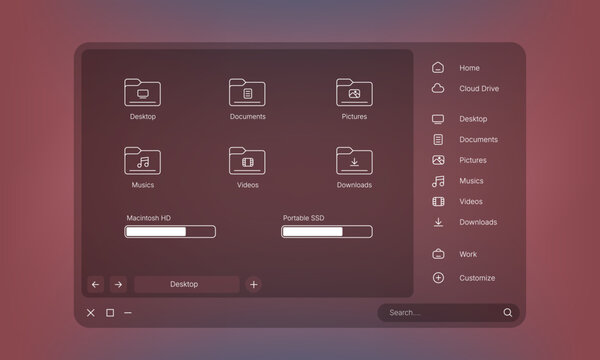
Task: Click the Cloud Drive cloud icon
Action: tap(438, 88)
